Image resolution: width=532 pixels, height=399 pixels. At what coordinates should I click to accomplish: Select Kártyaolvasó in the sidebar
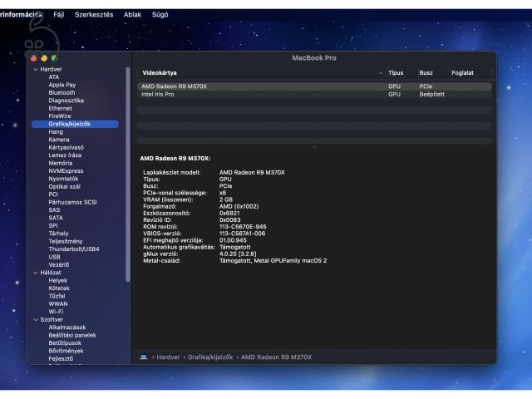[x=66, y=147]
